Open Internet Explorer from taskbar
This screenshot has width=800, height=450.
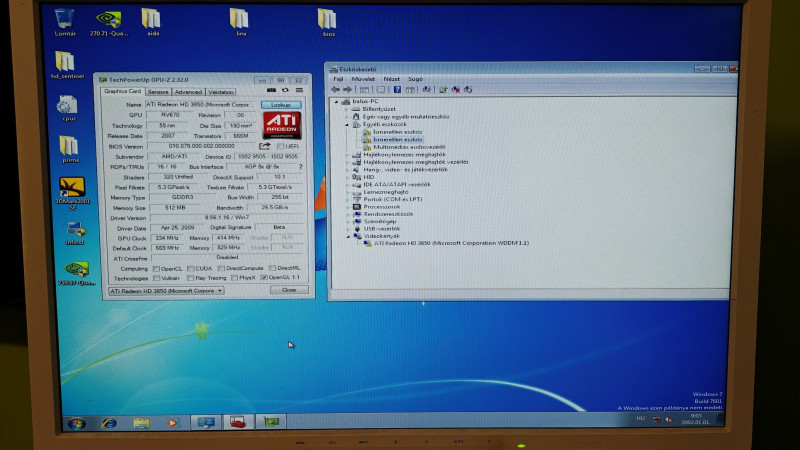pos(109,423)
